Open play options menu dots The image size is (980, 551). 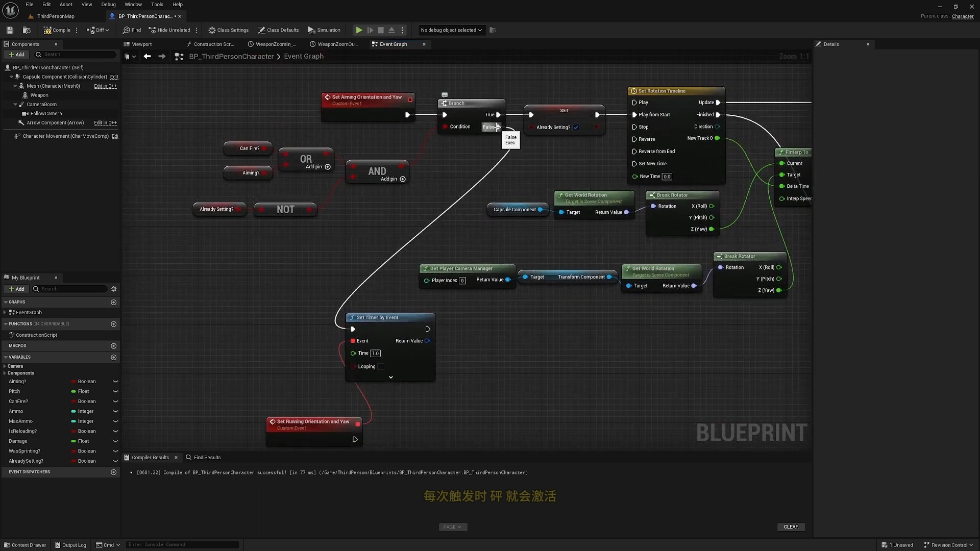(x=402, y=30)
